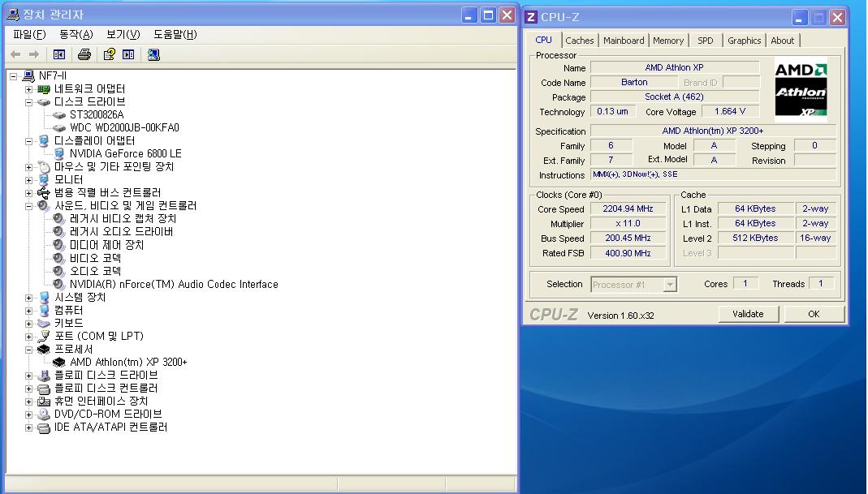Click the nForce Audio Codec Interface icon
868x494 pixels.
(59, 285)
